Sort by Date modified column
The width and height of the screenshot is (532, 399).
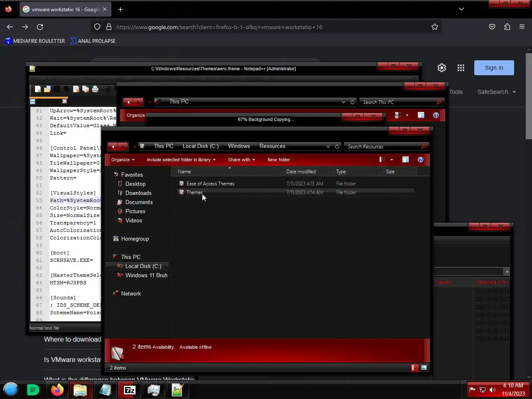[x=305, y=172]
